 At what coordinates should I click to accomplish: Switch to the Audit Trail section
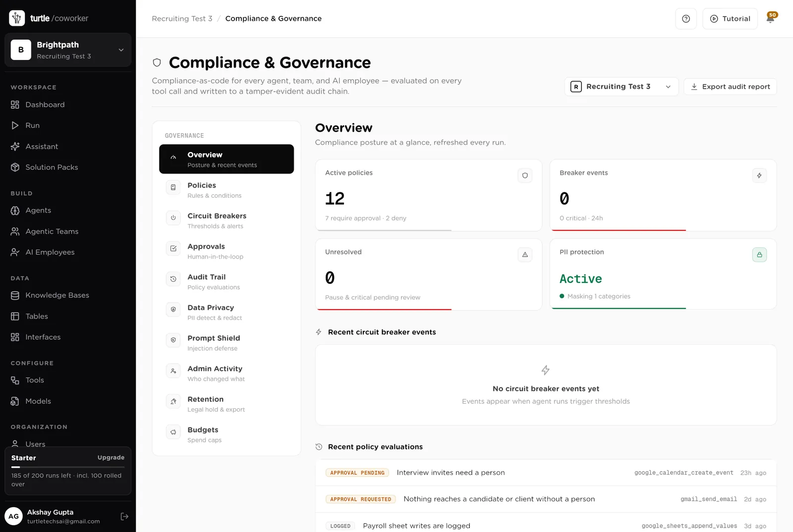tap(227, 281)
